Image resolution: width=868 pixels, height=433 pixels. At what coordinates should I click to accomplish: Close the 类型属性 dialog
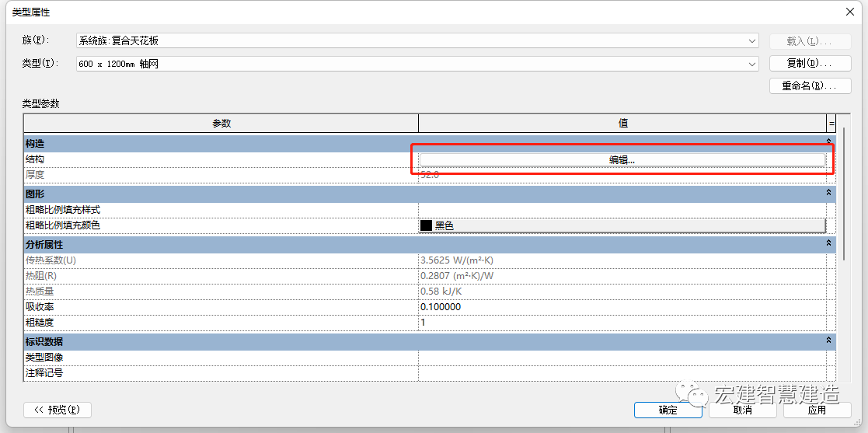pos(849,11)
